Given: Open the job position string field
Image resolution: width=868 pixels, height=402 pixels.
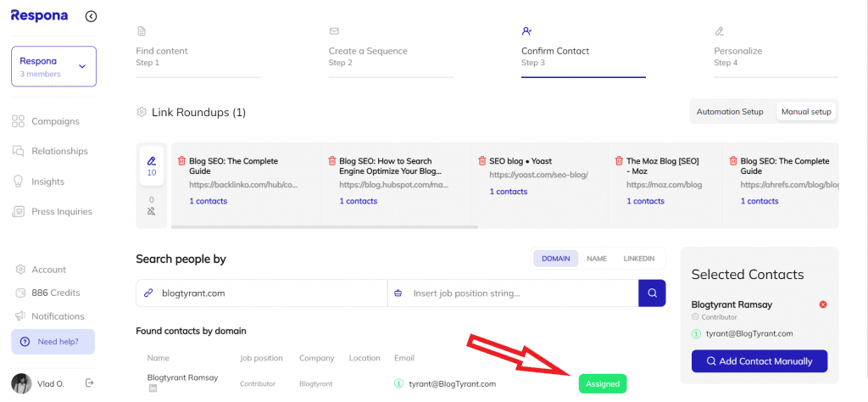Looking at the screenshot, I should click(520, 293).
